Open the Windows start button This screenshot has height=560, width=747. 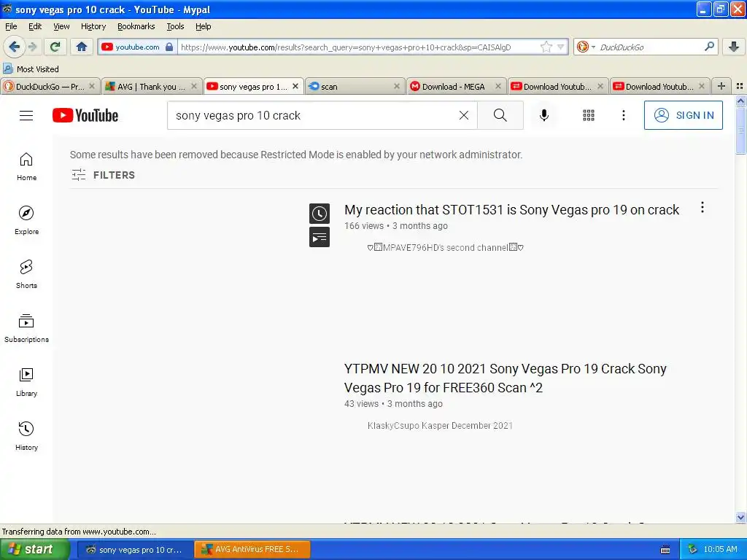coord(35,549)
